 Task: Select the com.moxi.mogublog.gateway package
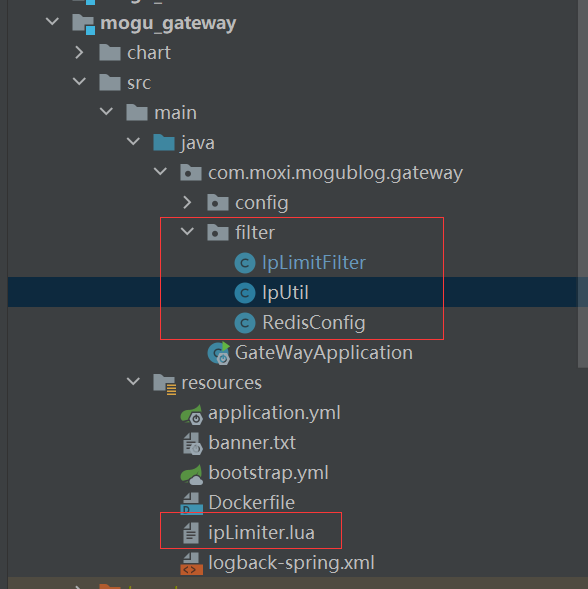(335, 173)
